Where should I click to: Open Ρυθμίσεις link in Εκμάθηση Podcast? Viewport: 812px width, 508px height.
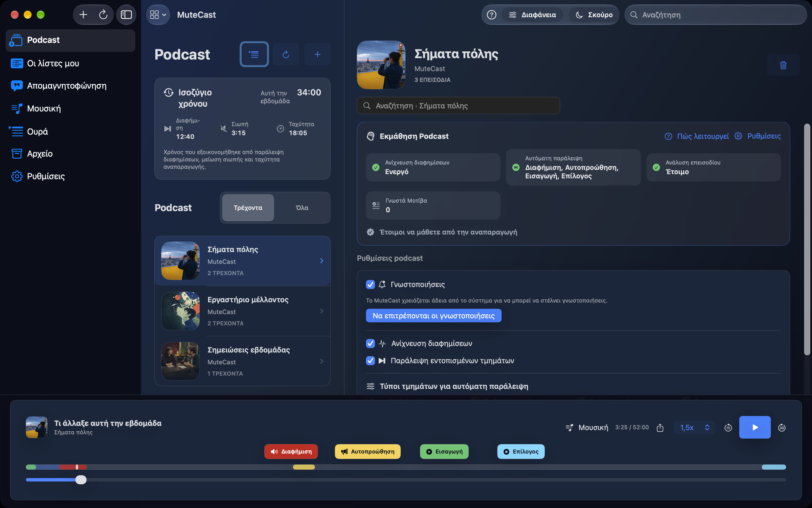tap(758, 136)
